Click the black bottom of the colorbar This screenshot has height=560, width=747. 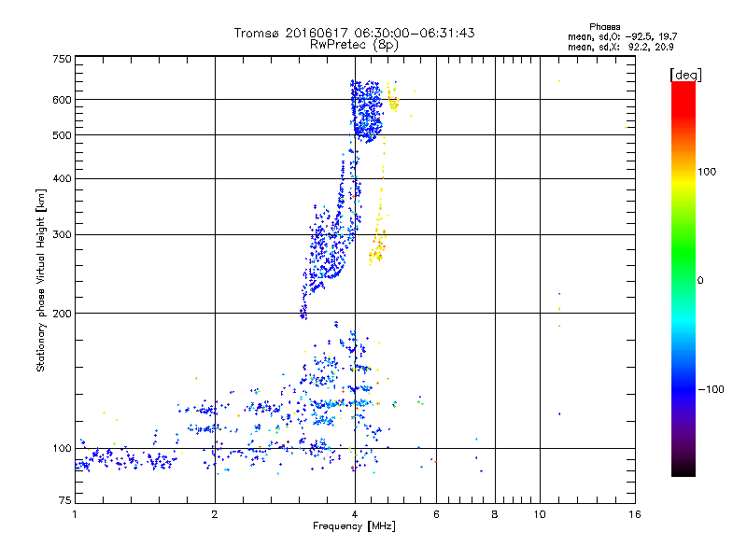[x=684, y=469]
